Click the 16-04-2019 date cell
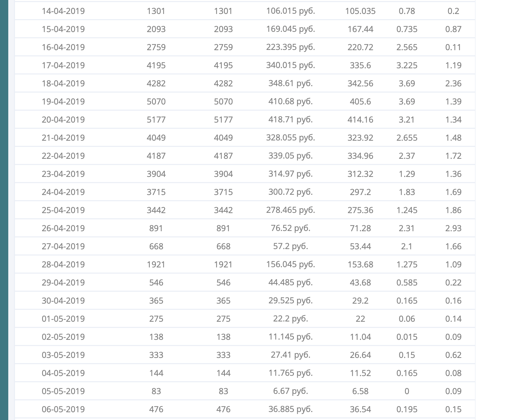 (63, 47)
